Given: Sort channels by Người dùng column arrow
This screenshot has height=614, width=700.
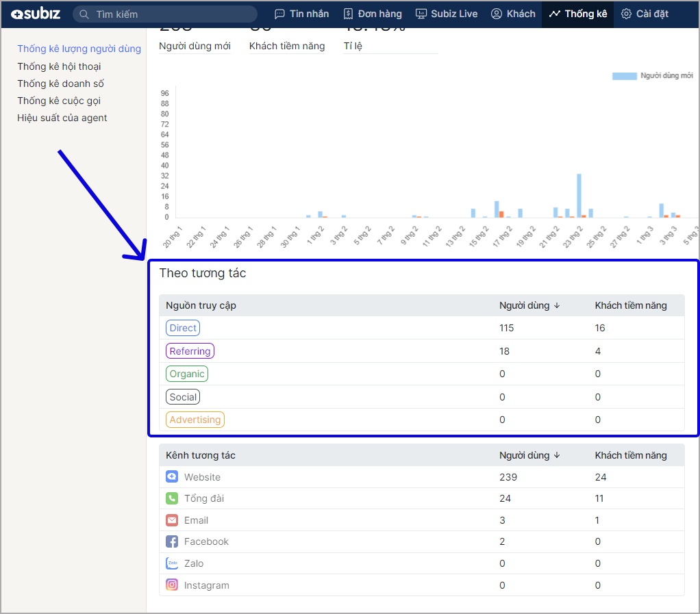Looking at the screenshot, I should point(557,455).
